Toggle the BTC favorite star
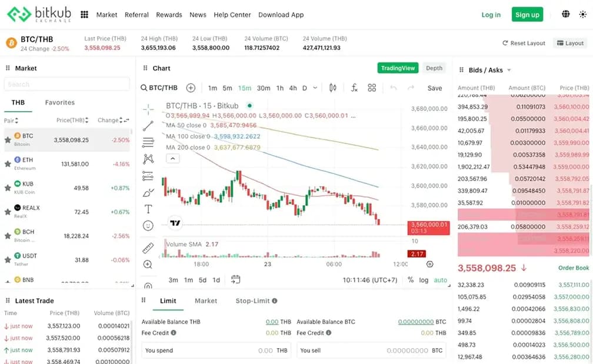This screenshot has height=364, width=593. tap(8, 140)
